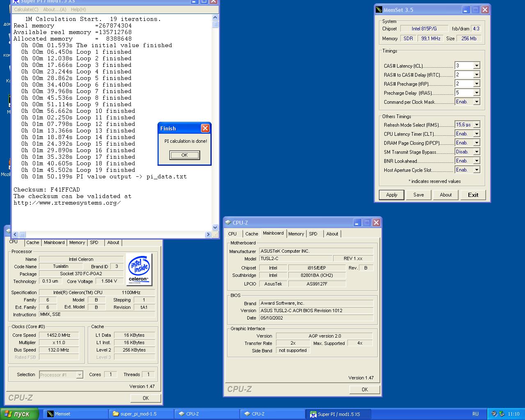
Task: Click Super PI vertical scrollbar up arrow
Action: coord(215,18)
